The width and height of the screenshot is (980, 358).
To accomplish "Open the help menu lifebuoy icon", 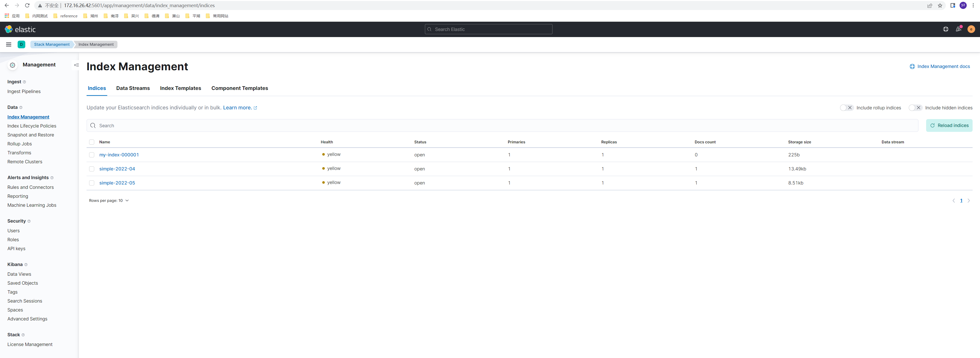I will (945, 29).
